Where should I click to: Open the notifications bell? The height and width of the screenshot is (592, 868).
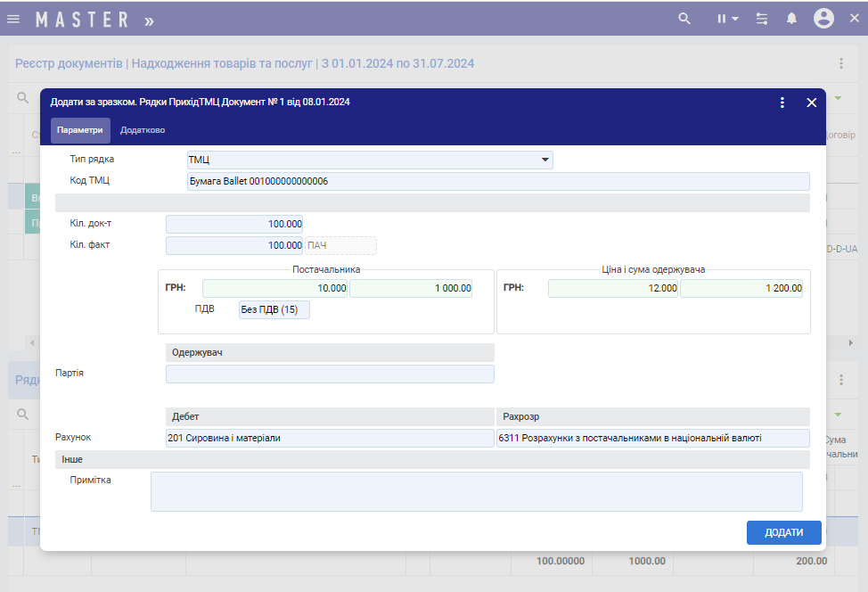click(x=791, y=19)
